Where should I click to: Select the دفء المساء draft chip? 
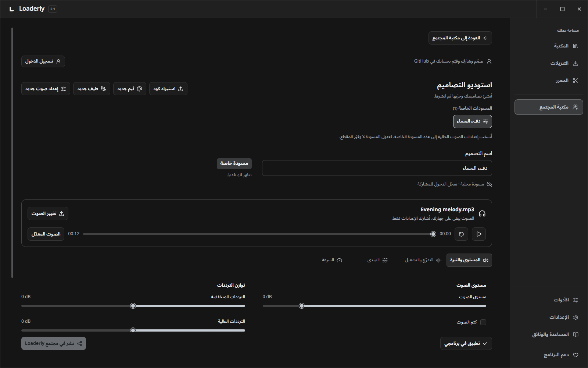pyautogui.click(x=473, y=121)
